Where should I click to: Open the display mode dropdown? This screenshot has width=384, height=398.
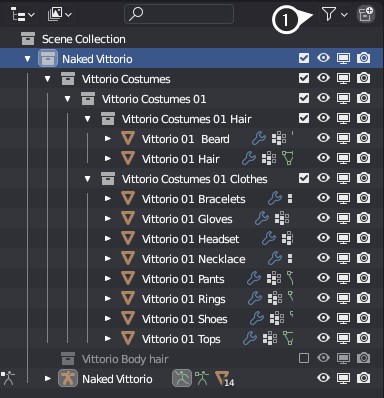[60, 14]
